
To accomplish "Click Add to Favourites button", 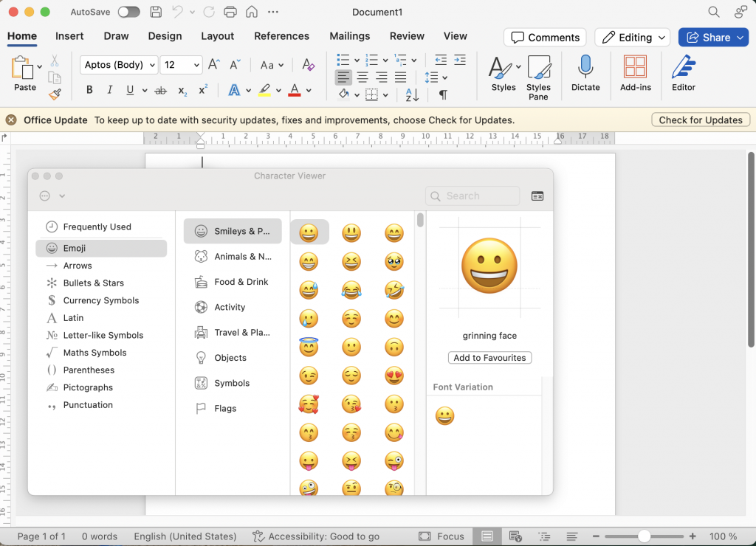I will coord(489,358).
